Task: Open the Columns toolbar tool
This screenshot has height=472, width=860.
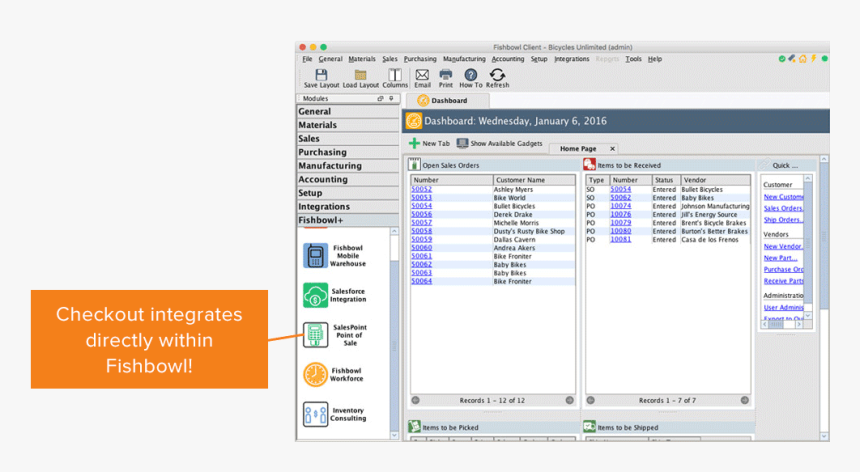Action: 395,75
